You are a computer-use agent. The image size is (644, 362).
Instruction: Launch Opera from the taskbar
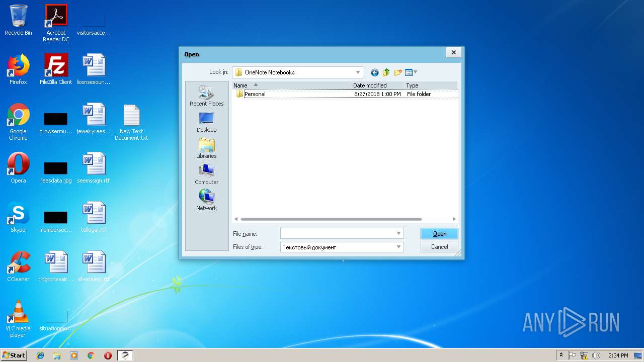tap(108, 355)
